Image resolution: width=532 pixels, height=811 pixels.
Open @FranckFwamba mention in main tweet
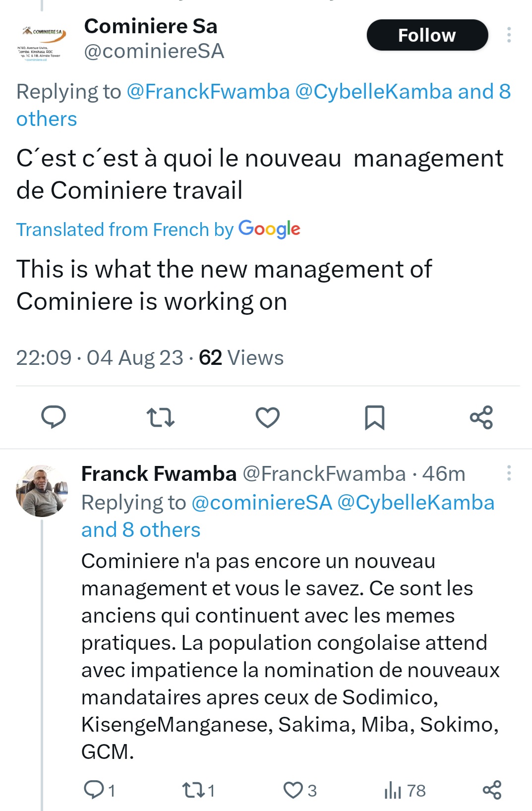tap(208, 92)
